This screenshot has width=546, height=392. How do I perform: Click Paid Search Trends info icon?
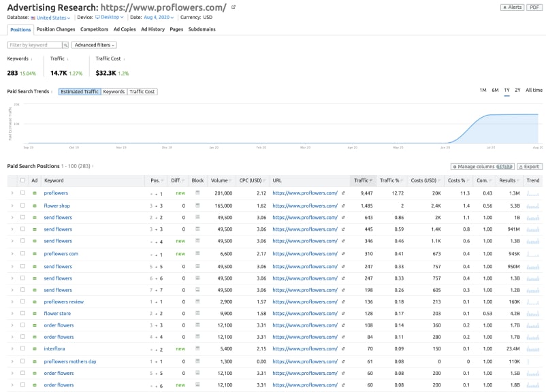pyautogui.click(x=52, y=92)
